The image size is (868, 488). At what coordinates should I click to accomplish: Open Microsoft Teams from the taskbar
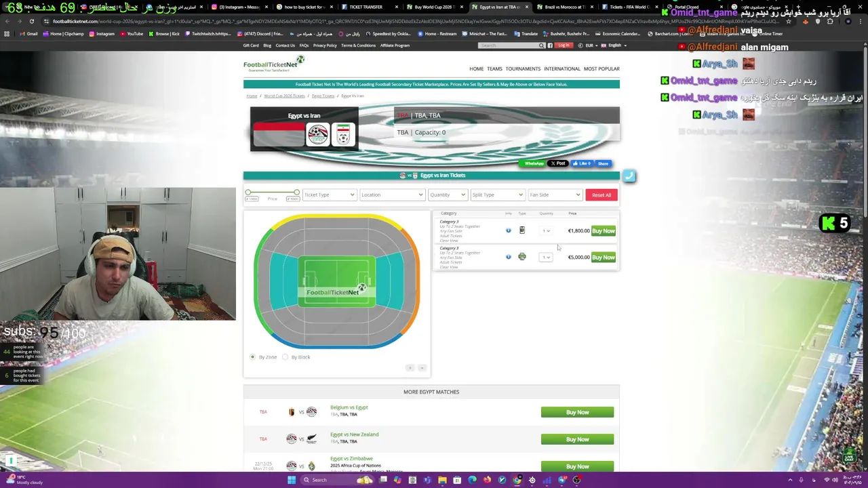pyautogui.click(x=427, y=480)
